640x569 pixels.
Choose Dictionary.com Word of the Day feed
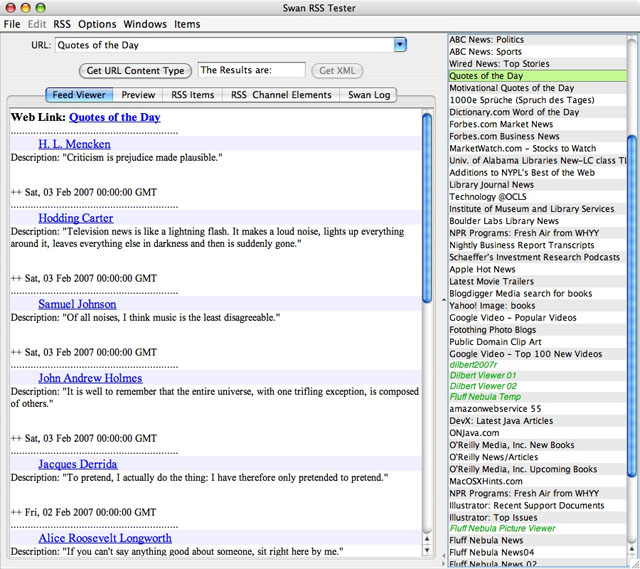514,112
